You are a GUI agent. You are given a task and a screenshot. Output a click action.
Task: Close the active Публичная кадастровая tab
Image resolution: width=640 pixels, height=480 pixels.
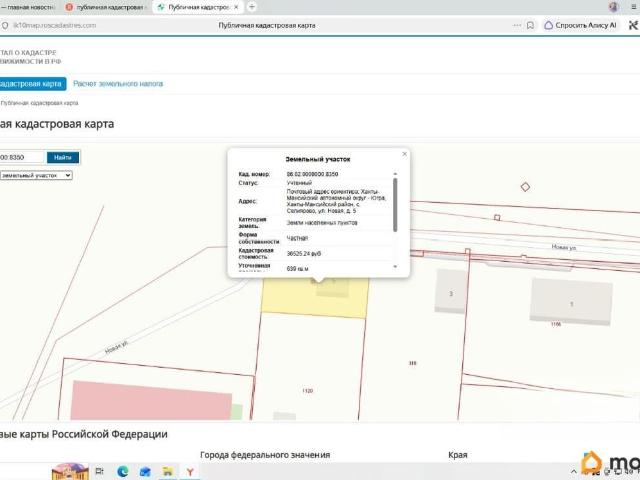[236, 7]
